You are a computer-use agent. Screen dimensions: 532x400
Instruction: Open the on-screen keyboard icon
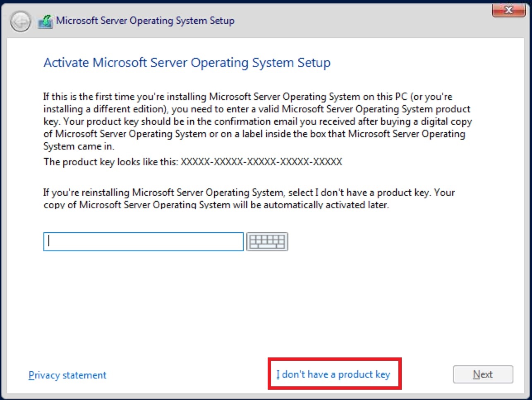267,242
